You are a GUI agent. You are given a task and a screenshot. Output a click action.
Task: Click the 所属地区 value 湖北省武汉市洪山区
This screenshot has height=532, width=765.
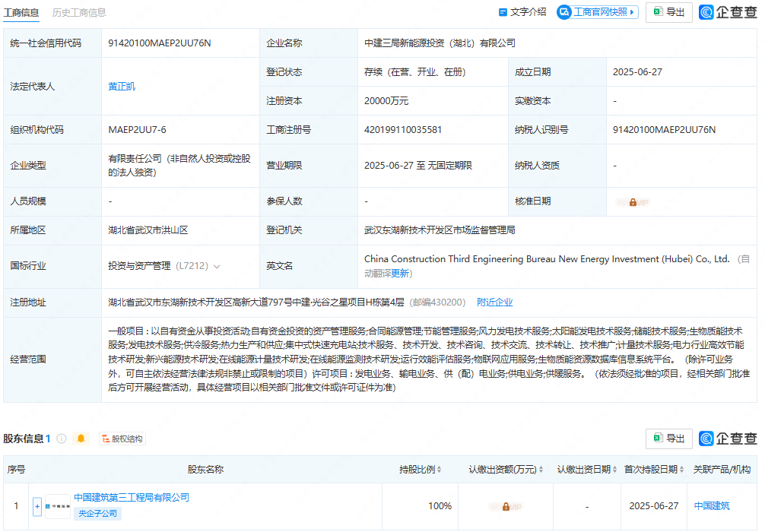point(148,230)
